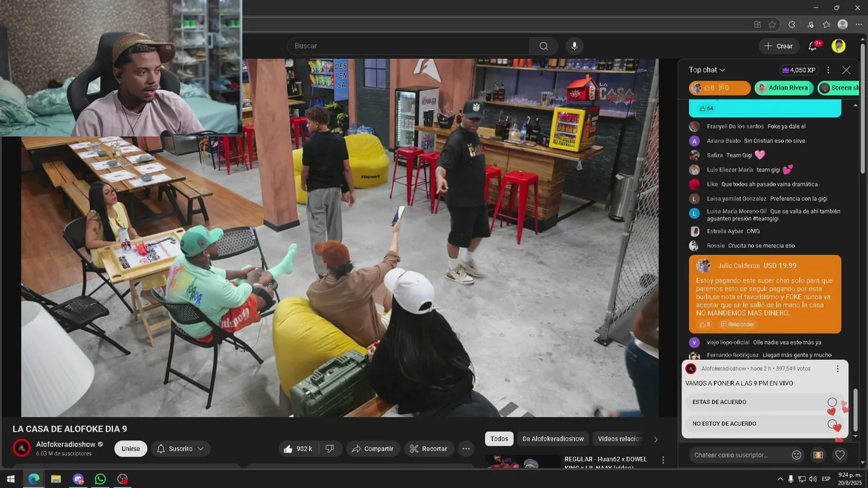Image resolution: width=868 pixels, height=488 pixels.
Task: Open the browser profile icon
Action: click(842, 24)
